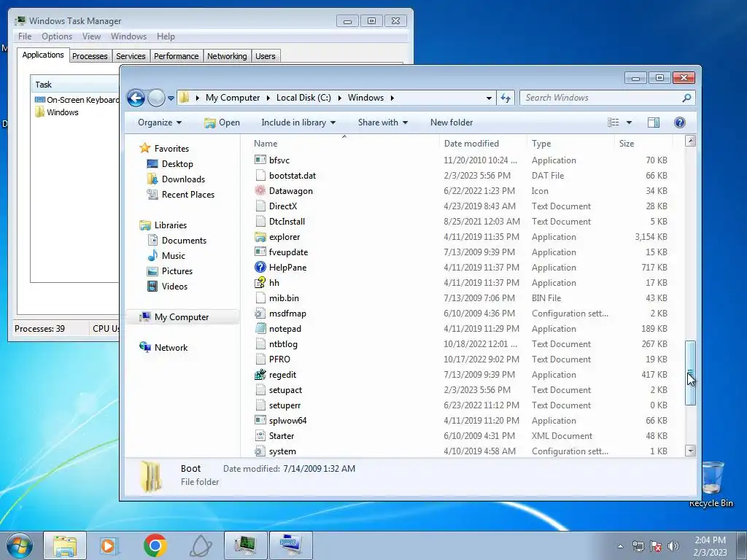Open the Recycle Bin on the desktop
The height and width of the screenshot is (560, 747).
click(x=711, y=483)
